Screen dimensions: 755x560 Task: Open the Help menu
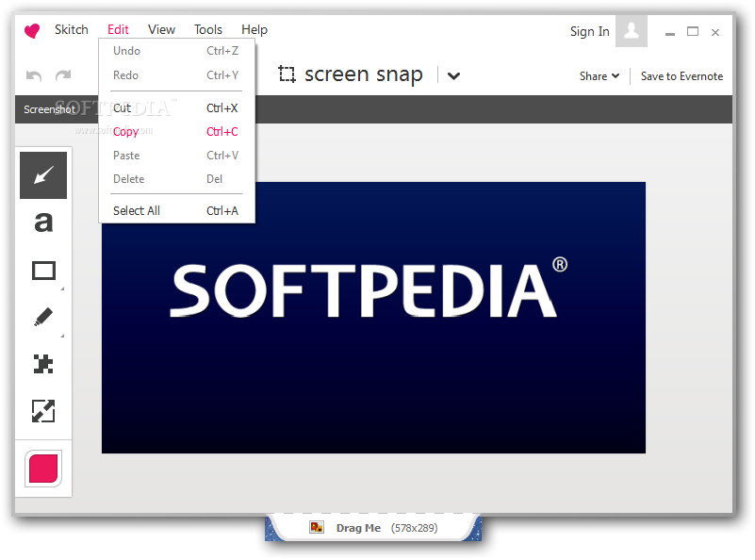click(x=254, y=30)
